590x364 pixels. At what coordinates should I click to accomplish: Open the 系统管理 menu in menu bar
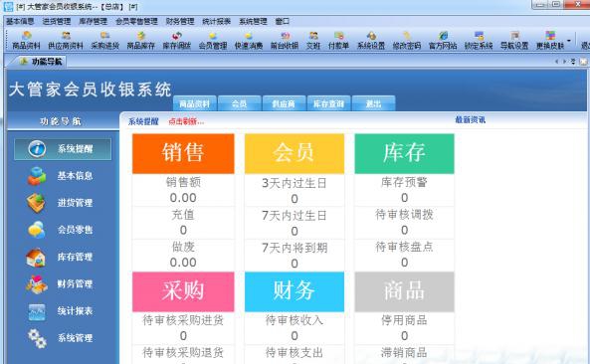point(253,22)
